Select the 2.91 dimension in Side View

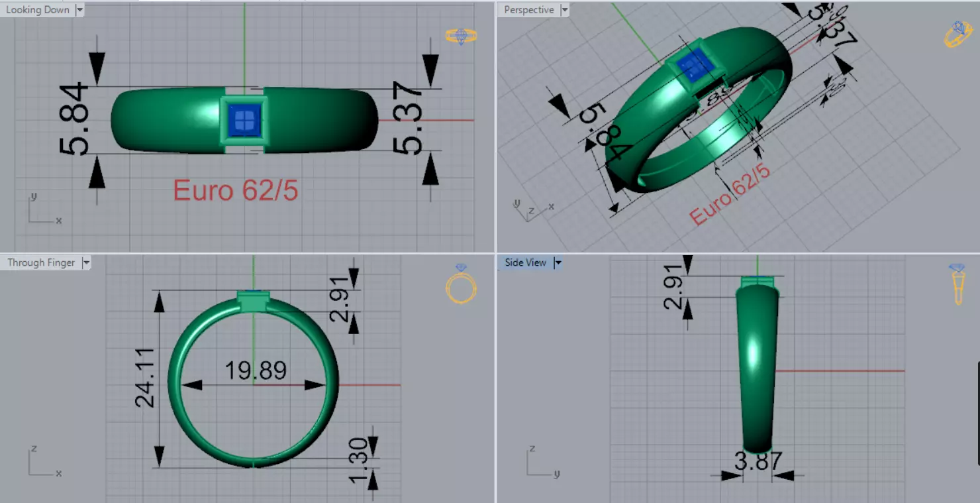(673, 286)
